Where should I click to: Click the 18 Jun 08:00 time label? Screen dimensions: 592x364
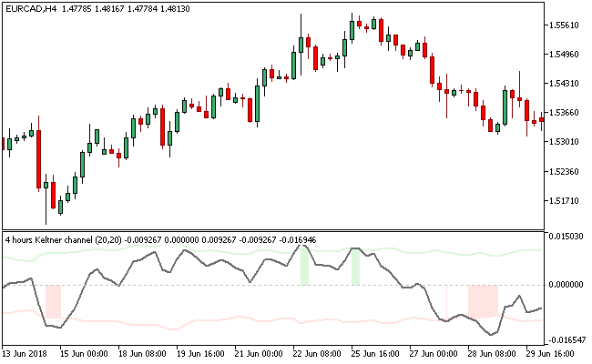click(142, 354)
